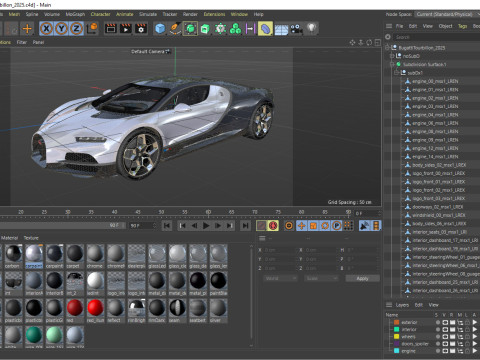Open Object Manager Tags menu

point(462,26)
